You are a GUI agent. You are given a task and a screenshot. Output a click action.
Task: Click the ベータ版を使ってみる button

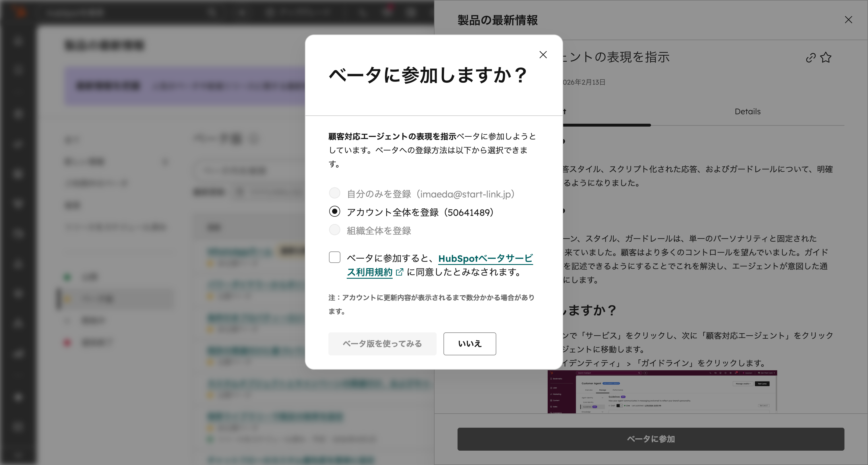tap(382, 344)
